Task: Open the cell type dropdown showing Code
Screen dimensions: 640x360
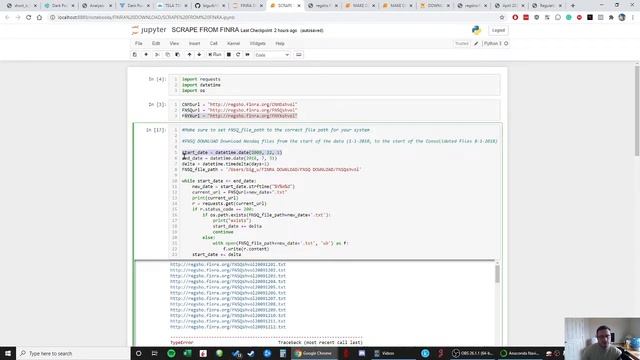Action: [272, 55]
